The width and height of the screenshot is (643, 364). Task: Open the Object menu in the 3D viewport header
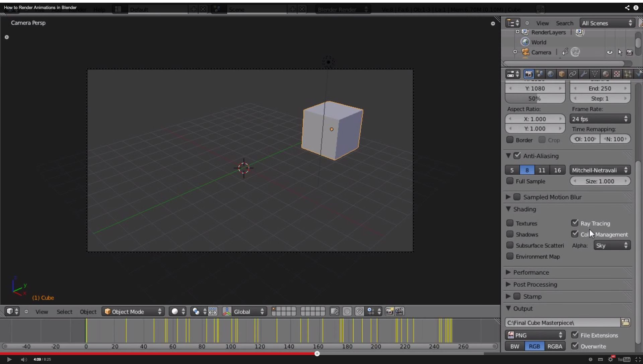click(88, 311)
